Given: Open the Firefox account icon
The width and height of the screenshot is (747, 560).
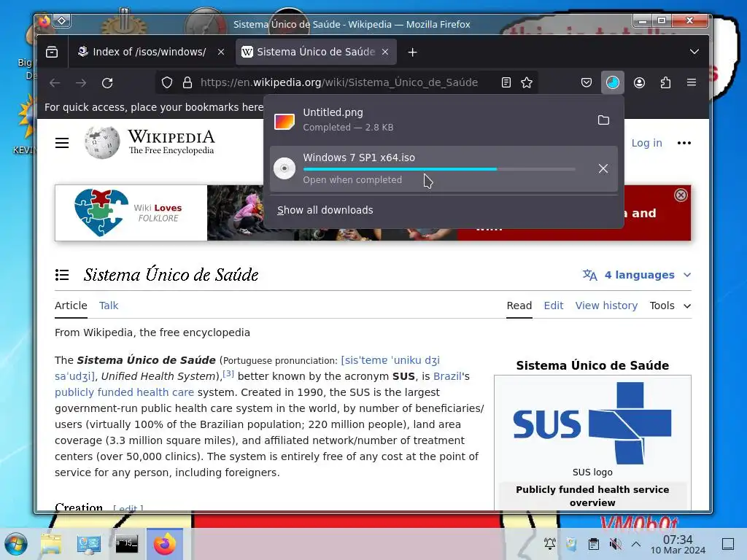Looking at the screenshot, I should coord(639,83).
